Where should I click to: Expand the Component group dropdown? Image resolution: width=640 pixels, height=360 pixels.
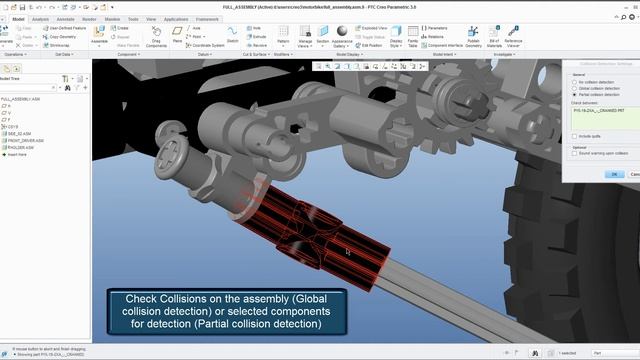coord(129,54)
